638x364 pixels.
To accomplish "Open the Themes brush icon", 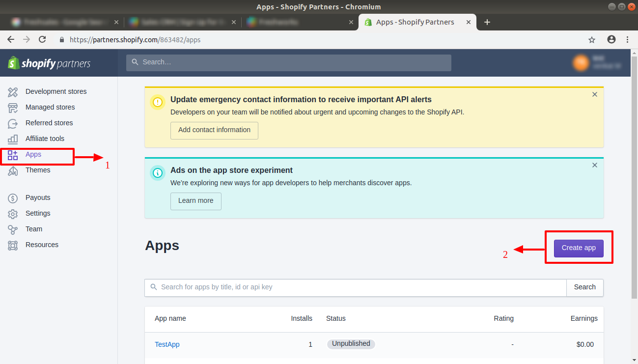I will click(13, 170).
